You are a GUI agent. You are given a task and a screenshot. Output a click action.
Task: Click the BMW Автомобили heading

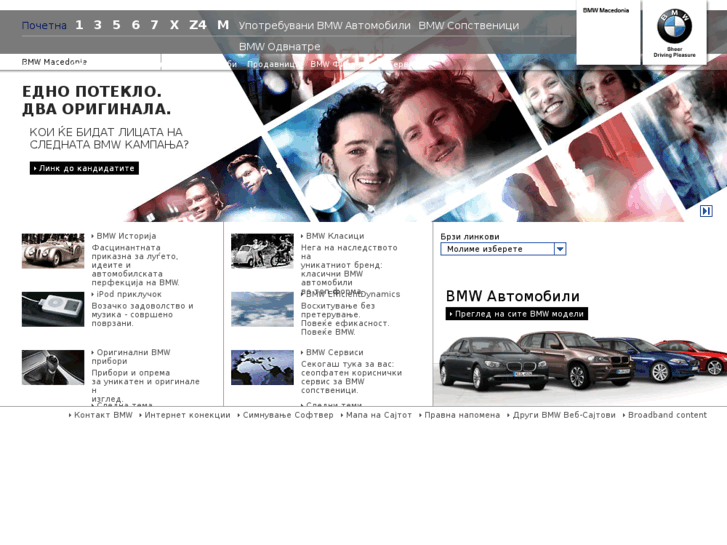pyautogui.click(x=512, y=296)
